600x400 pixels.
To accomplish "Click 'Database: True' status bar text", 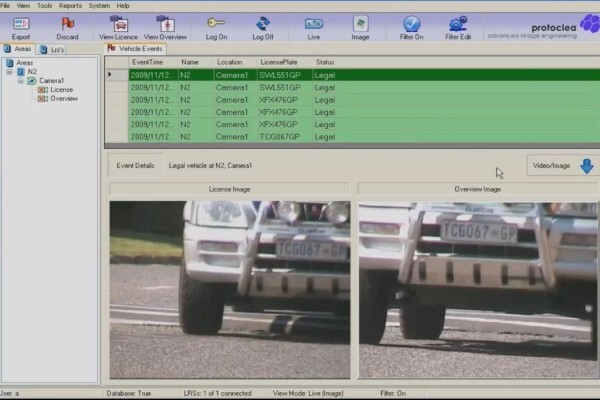I will (129, 393).
